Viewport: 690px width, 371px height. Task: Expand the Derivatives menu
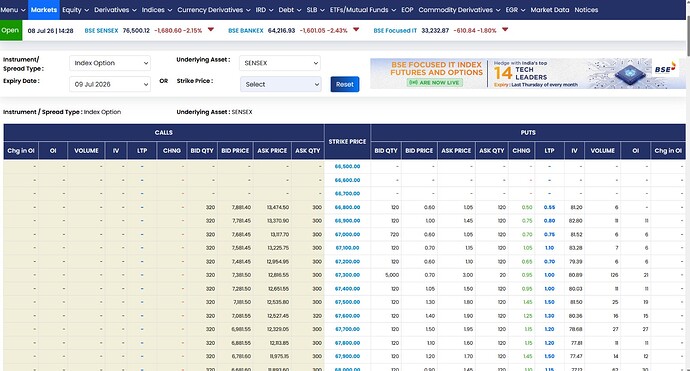(115, 10)
